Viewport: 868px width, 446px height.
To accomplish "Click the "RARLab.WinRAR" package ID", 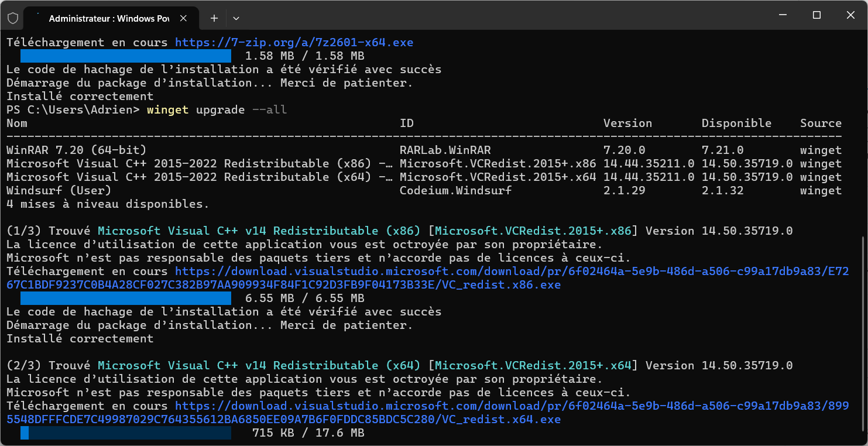I will 445,150.
